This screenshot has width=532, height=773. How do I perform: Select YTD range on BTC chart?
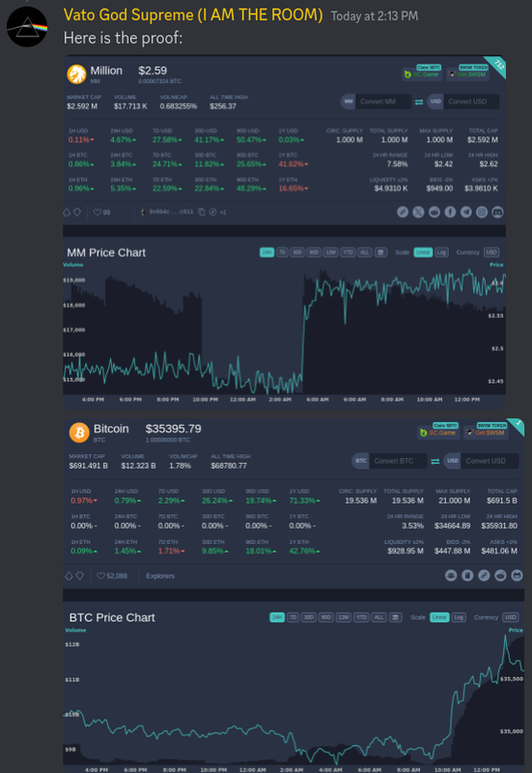[x=361, y=617]
